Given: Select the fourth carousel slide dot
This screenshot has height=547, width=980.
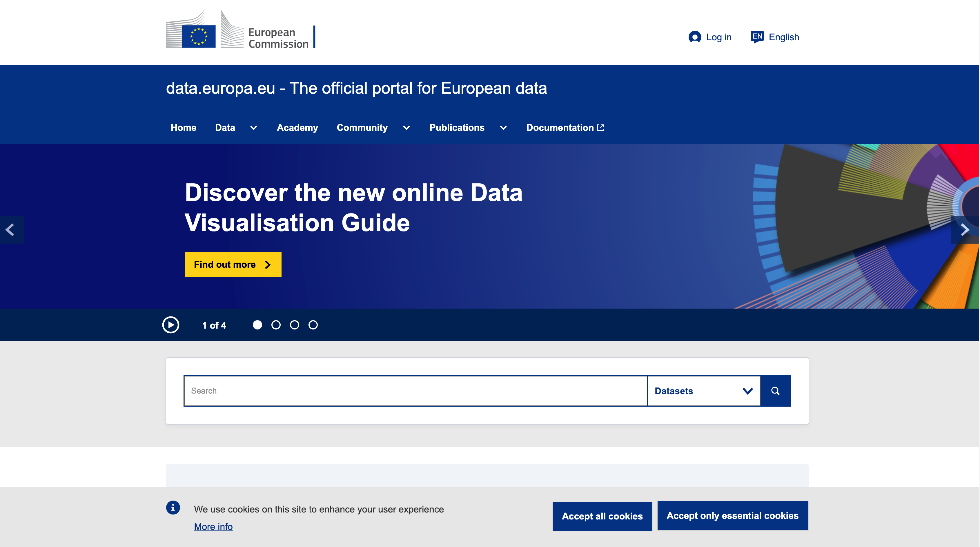Looking at the screenshot, I should [313, 325].
